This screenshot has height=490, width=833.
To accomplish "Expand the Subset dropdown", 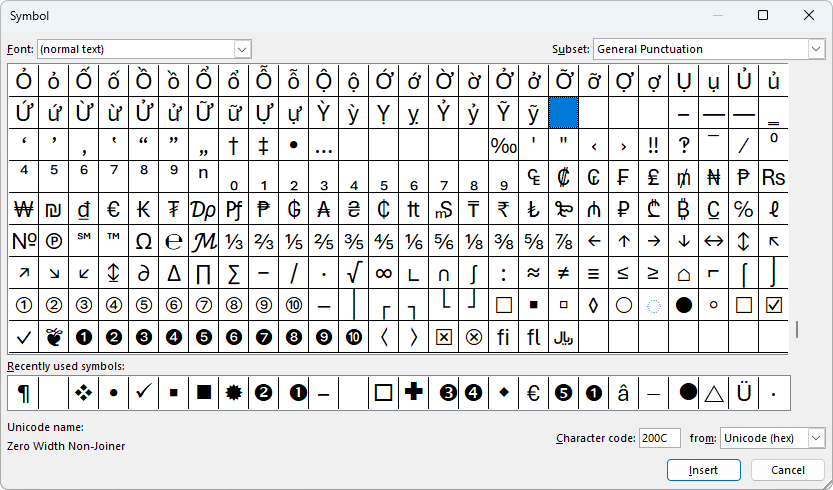I will 816,49.
